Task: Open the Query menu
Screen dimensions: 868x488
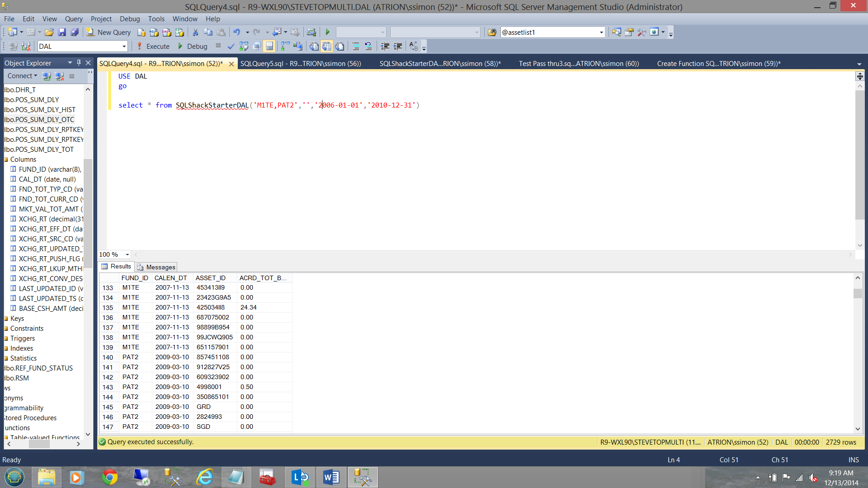Action: pos(73,19)
